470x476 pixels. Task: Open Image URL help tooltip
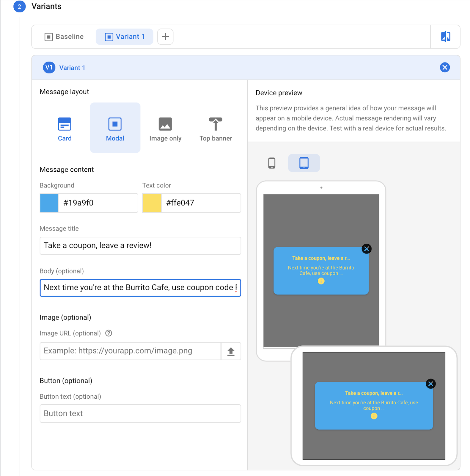point(109,333)
